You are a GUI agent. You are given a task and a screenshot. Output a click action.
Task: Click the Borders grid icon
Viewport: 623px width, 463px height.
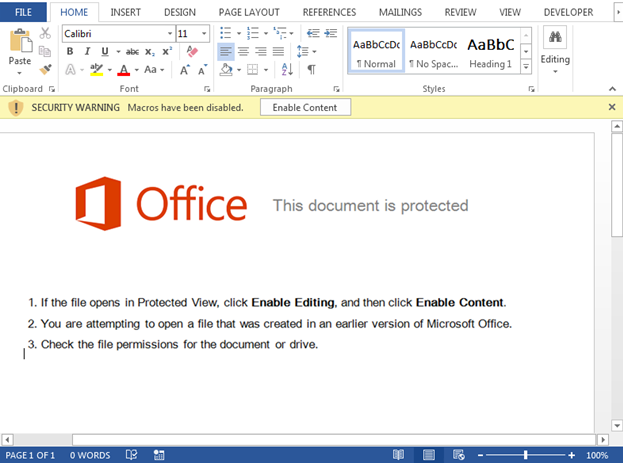[x=252, y=70]
